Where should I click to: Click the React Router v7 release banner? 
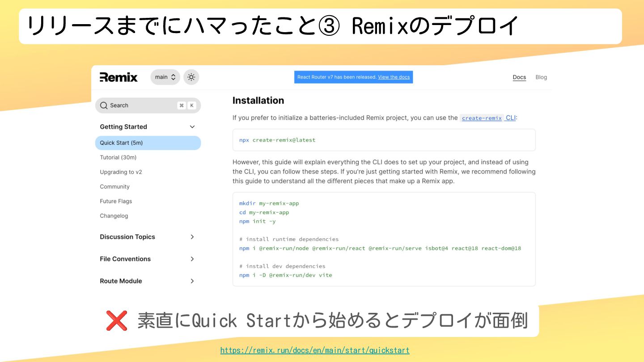click(353, 77)
